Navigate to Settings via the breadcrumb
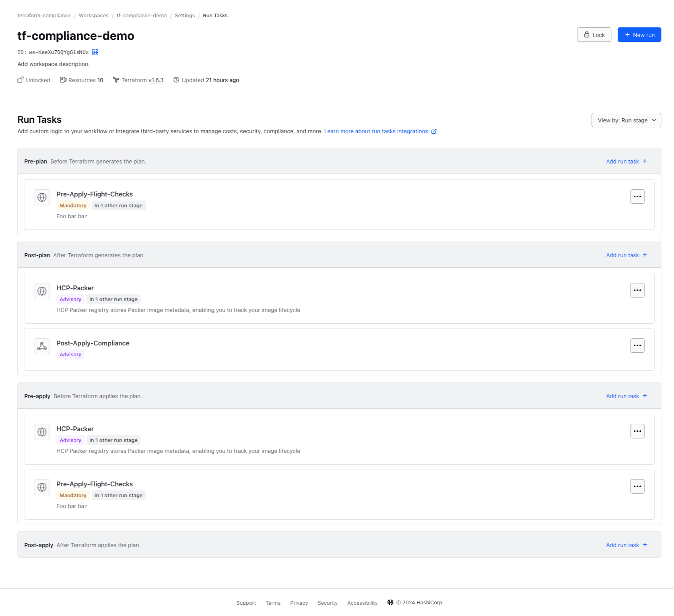Screen dimensions: 674x616 (185, 15)
